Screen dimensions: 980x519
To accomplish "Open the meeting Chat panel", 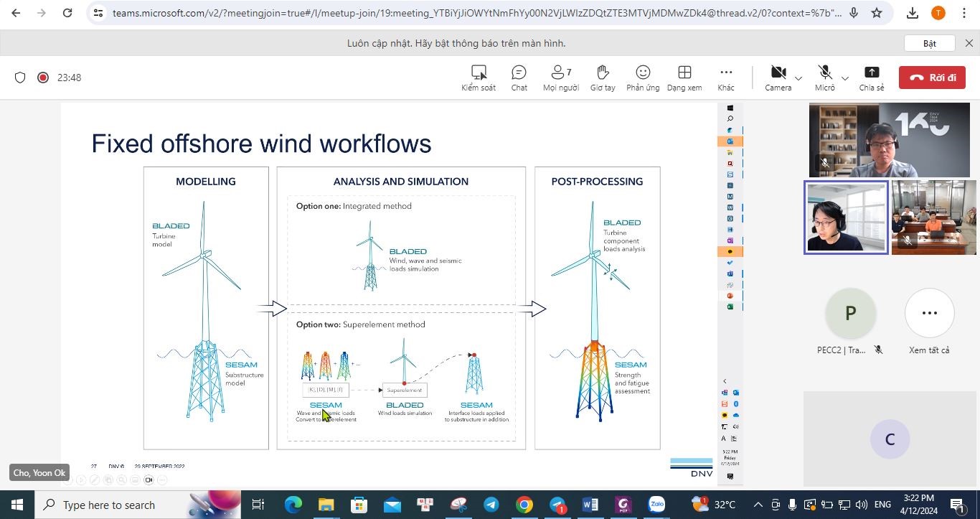I will (x=519, y=78).
